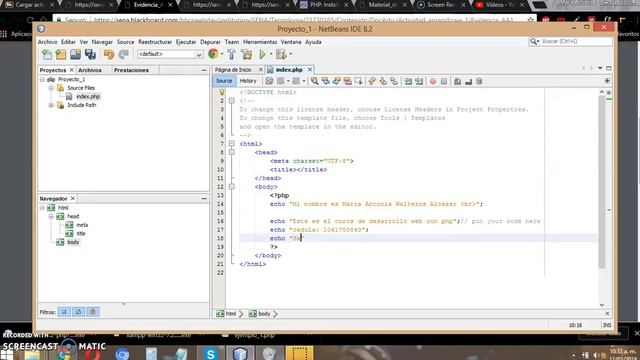Click the Debug Project icon

281,54
